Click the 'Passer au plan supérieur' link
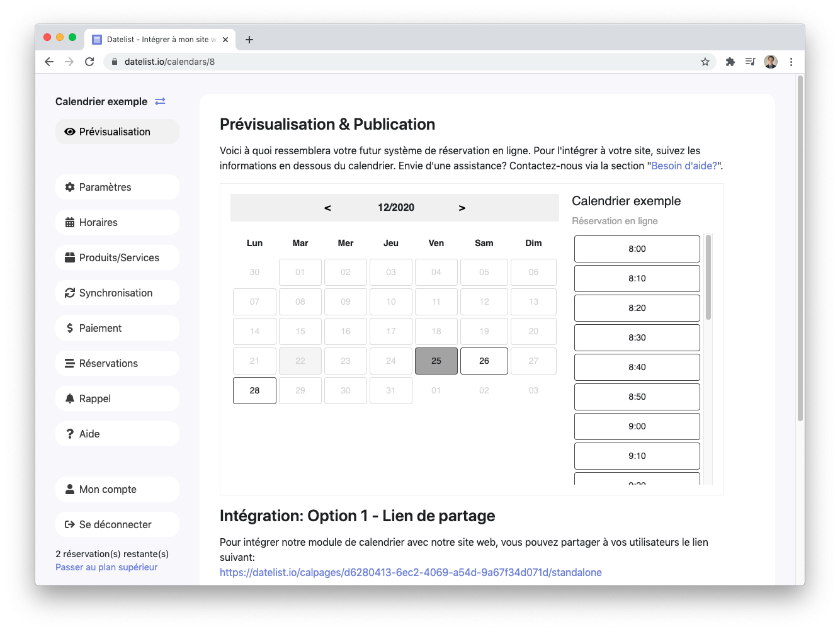Image resolution: width=840 pixels, height=632 pixels. point(106,567)
